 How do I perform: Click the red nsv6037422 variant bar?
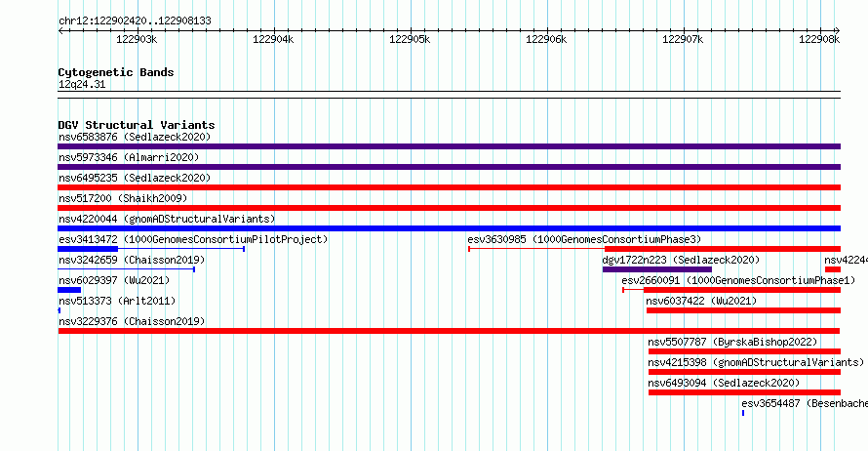(x=743, y=310)
